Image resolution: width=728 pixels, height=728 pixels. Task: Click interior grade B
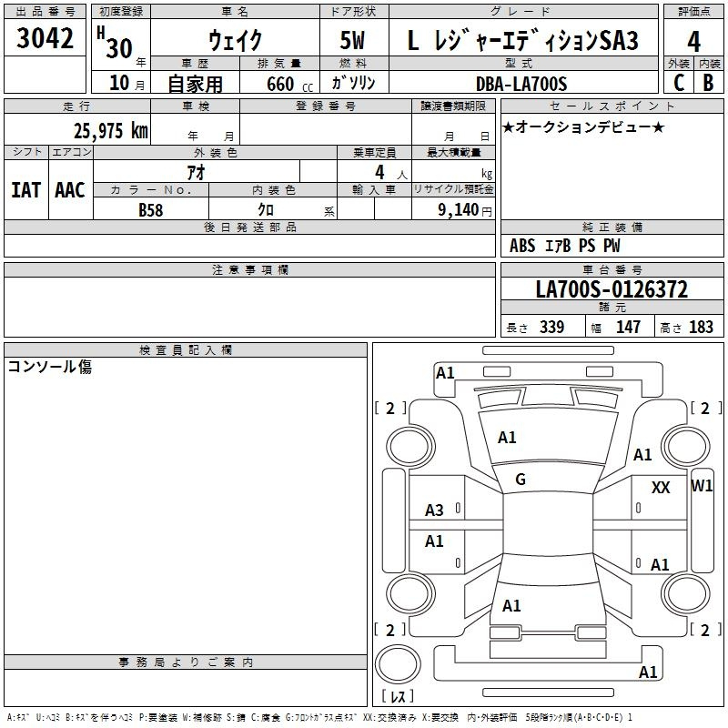(x=709, y=83)
